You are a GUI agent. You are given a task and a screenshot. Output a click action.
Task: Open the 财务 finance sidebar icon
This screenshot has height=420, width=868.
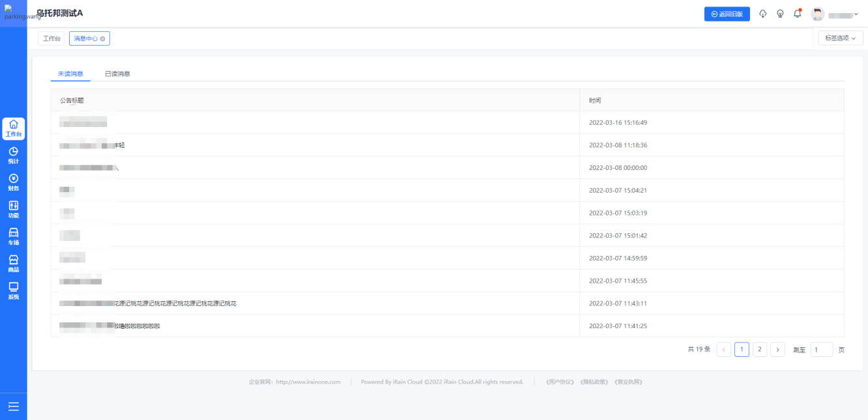pyautogui.click(x=13, y=183)
